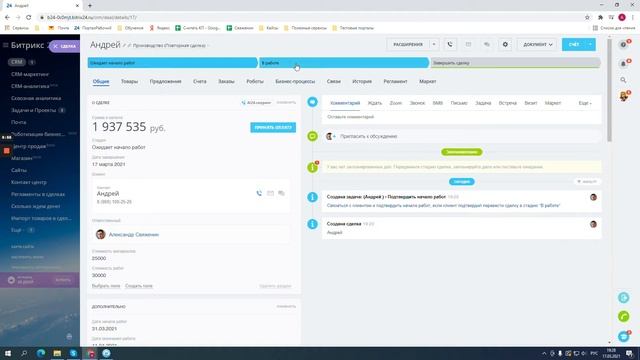Click the РАСШИРЕНИЯ button
This screenshot has height=360, width=640.
[x=408, y=44]
